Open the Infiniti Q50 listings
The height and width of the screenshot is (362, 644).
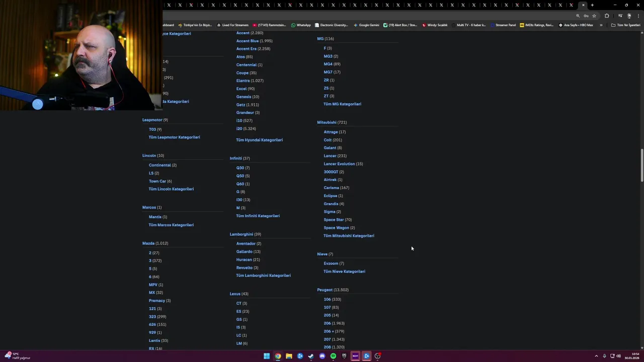pos(240,176)
